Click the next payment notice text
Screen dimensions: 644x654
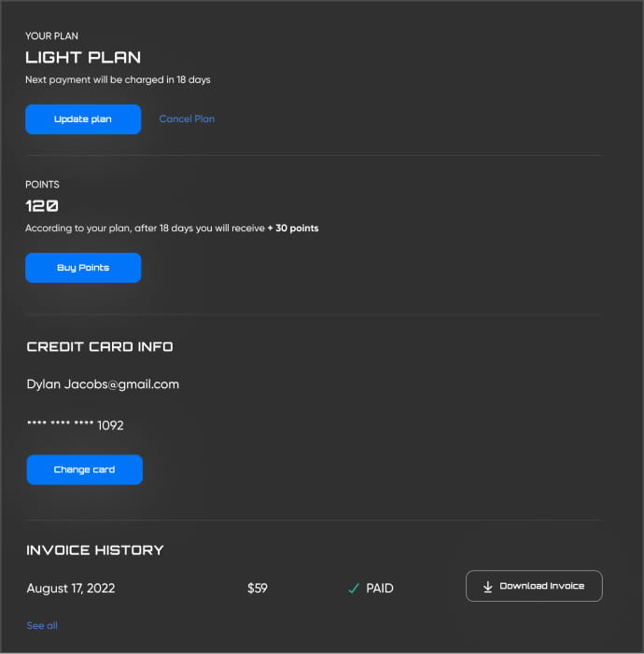click(x=118, y=80)
